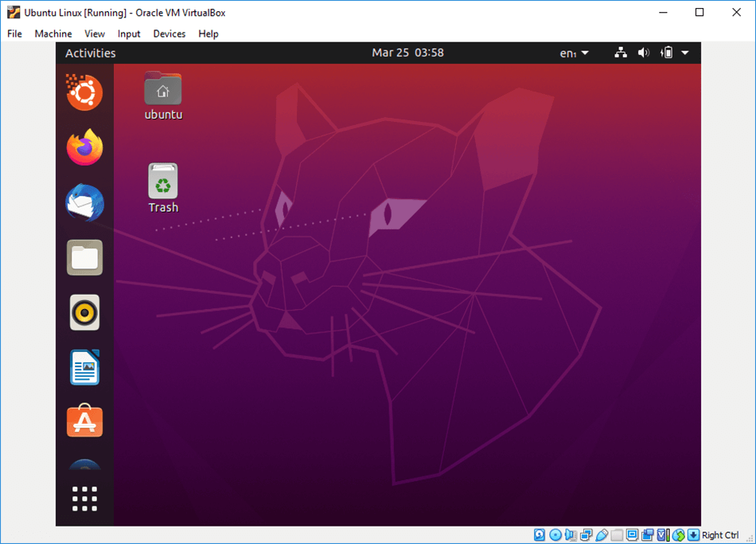The height and width of the screenshot is (544, 756).
Task: Open the Mar 25 03:58 clock calendar
Action: [408, 53]
